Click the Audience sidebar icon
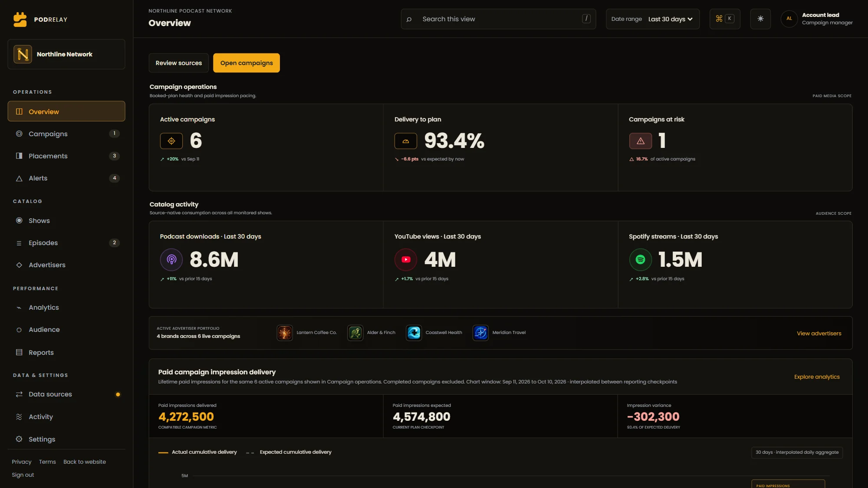 (19, 330)
